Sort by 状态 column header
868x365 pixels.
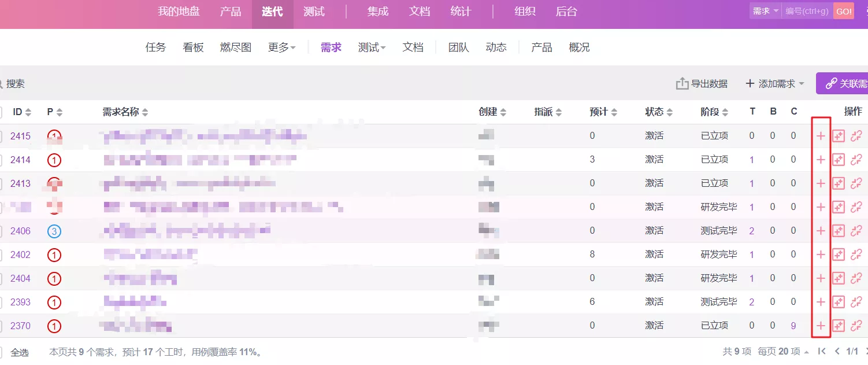659,112
